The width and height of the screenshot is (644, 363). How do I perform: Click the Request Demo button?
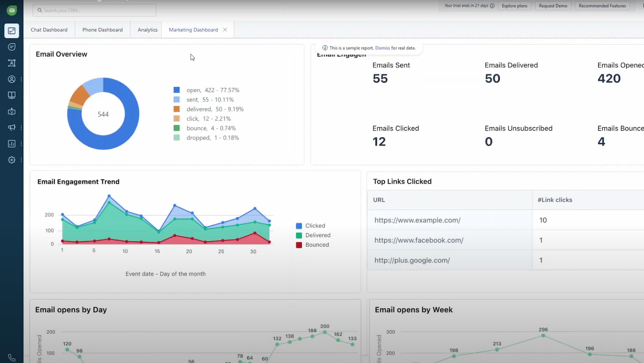(553, 6)
